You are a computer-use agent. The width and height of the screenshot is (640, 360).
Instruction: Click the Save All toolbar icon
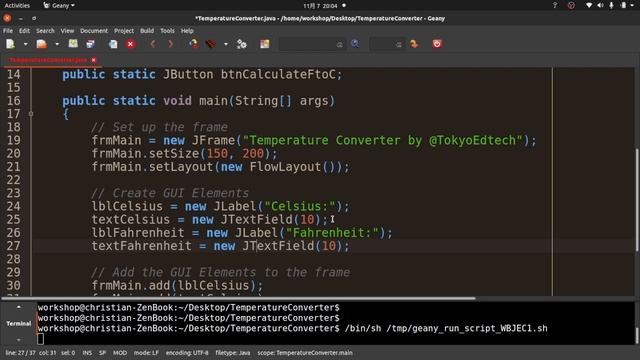(90, 44)
